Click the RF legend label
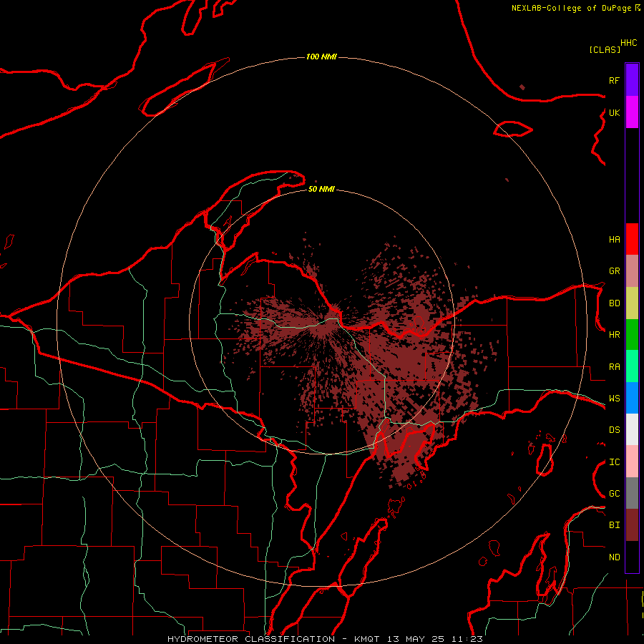This screenshot has height=644, width=644. (614, 80)
